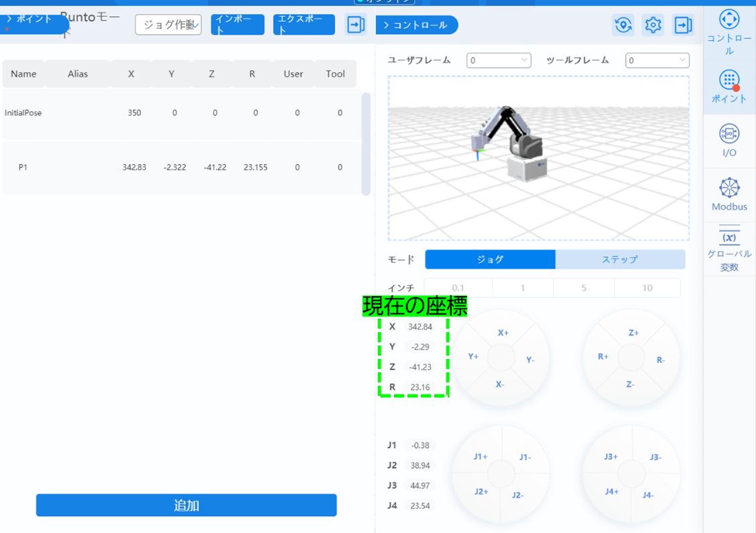Select the 5 step increment option
Image resolution: width=756 pixels, height=533 pixels.
(583, 288)
